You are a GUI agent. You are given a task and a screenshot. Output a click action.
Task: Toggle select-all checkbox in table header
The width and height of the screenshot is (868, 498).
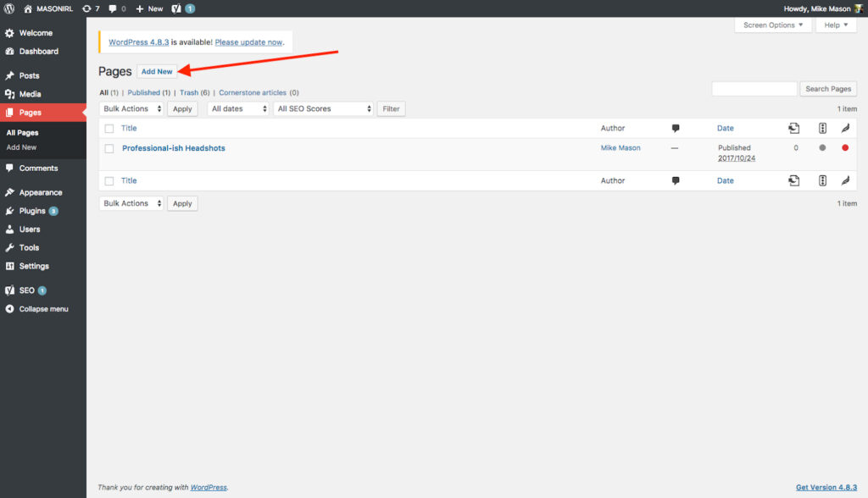[x=109, y=129]
